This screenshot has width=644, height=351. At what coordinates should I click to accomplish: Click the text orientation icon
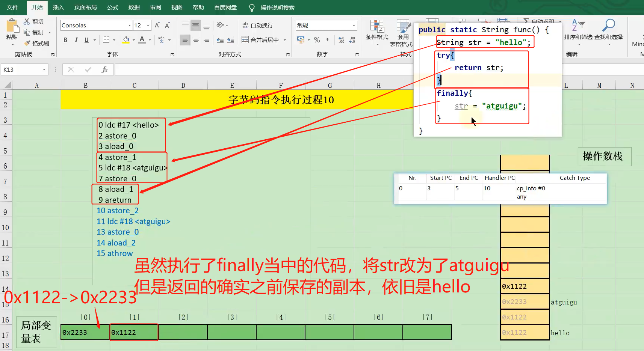pos(220,25)
